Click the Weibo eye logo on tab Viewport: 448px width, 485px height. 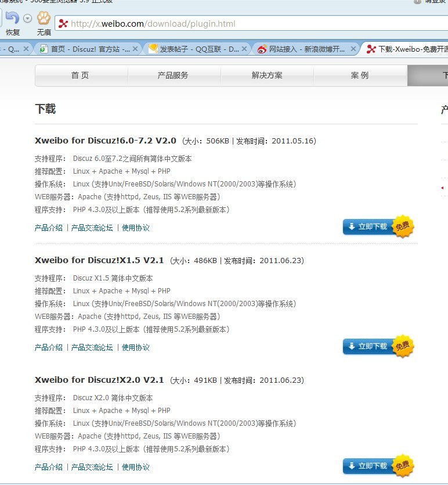262,49
